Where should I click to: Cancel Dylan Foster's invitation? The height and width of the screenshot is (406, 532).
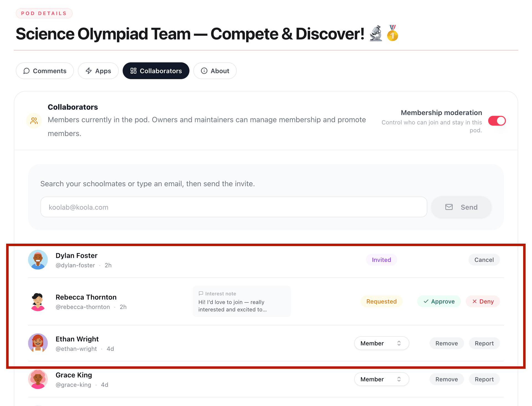484,260
